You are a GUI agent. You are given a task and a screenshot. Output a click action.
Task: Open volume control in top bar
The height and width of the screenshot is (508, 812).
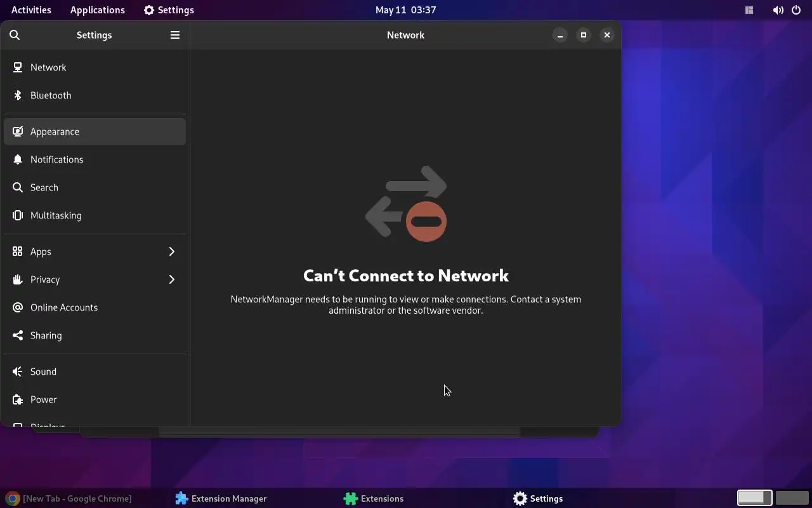[x=778, y=10]
